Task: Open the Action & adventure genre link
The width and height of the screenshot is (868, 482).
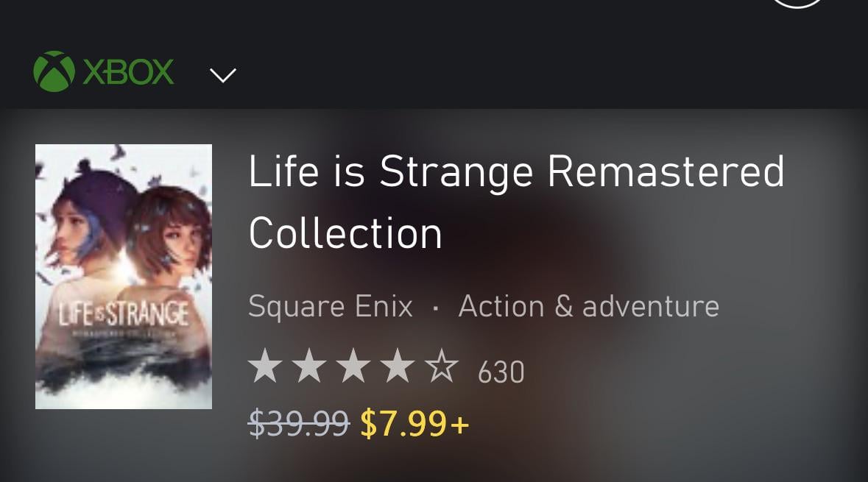Action: (588, 305)
